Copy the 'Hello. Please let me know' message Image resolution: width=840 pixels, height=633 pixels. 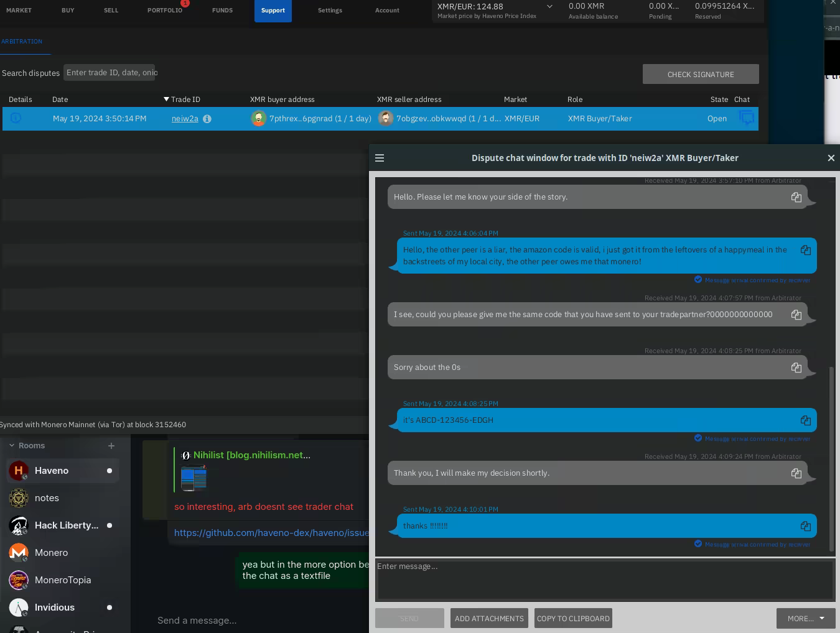(x=796, y=197)
